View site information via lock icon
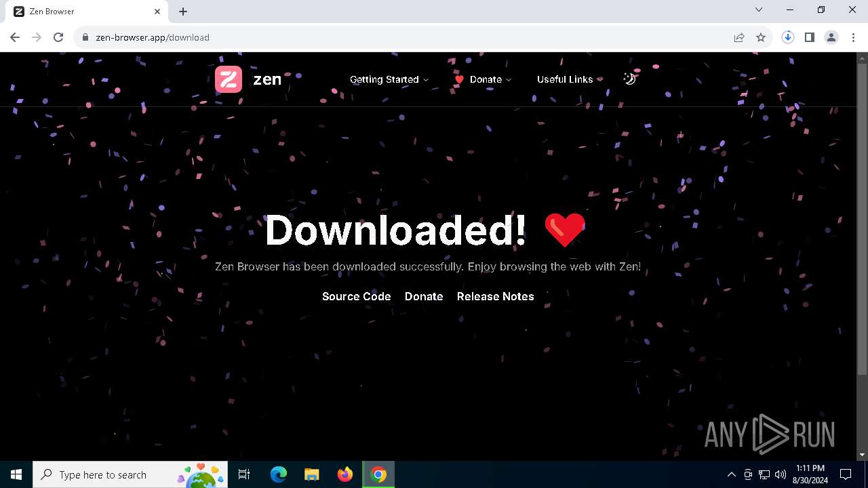The image size is (868, 488). coord(85,37)
